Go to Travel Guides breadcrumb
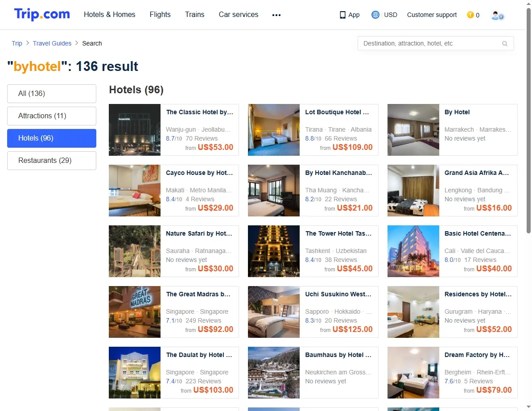Viewport: 532px width, 411px height. pyautogui.click(x=52, y=43)
